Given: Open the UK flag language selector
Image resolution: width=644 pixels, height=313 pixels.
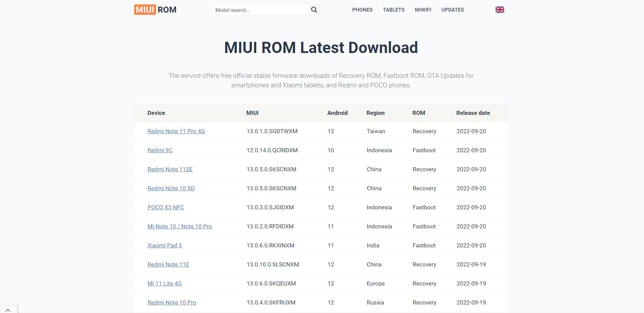Looking at the screenshot, I should coord(500,10).
